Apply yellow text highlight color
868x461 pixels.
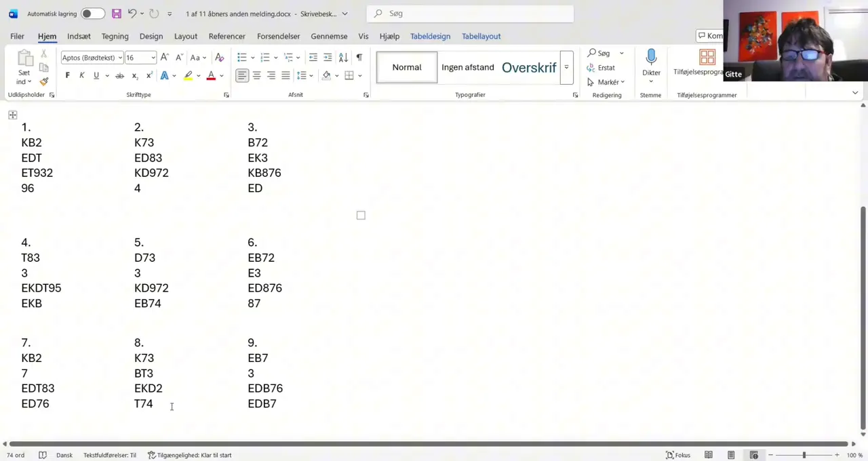188,75
